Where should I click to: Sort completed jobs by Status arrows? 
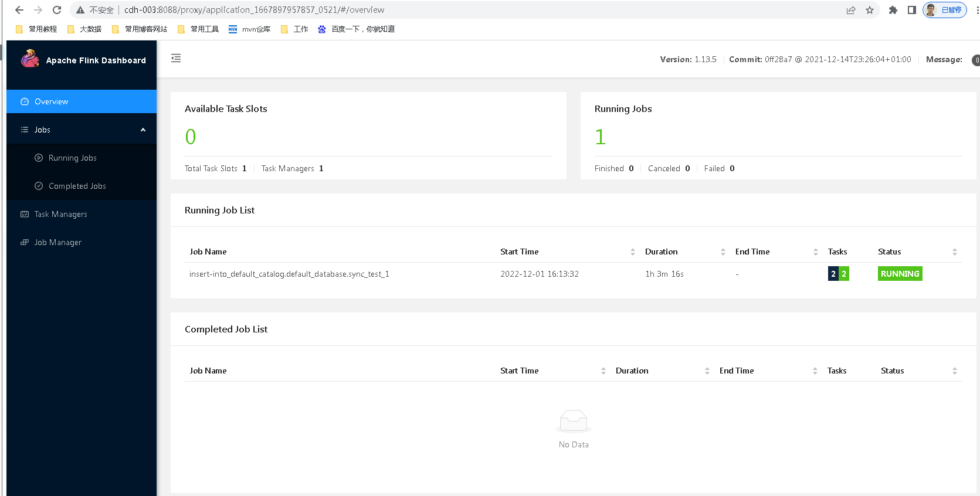[x=955, y=371]
